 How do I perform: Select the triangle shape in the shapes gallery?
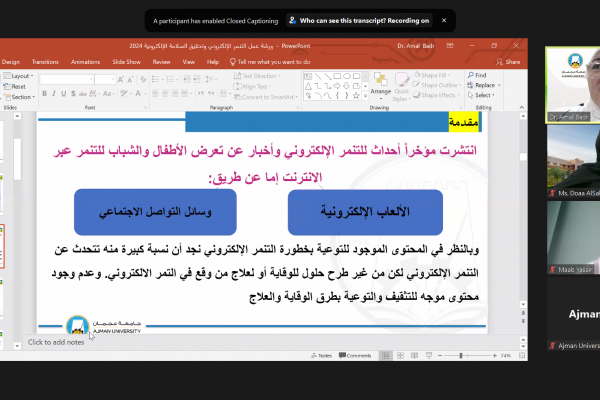[x=308, y=86]
